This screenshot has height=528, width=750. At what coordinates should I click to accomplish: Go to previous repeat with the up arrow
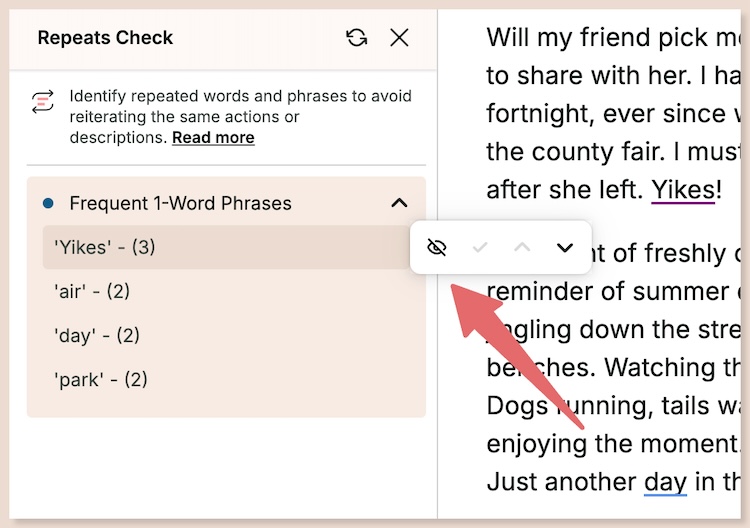tap(522, 248)
